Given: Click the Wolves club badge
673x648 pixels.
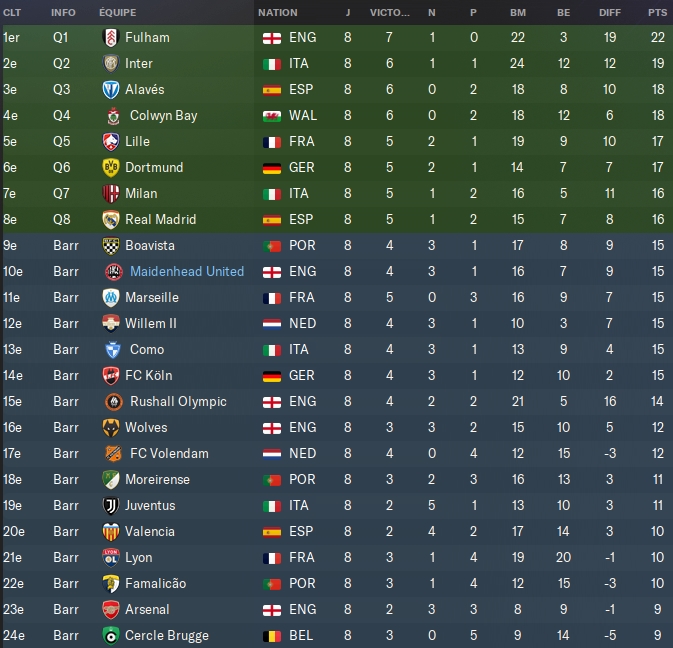Looking at the screenshot, I should tap(112, 427).
